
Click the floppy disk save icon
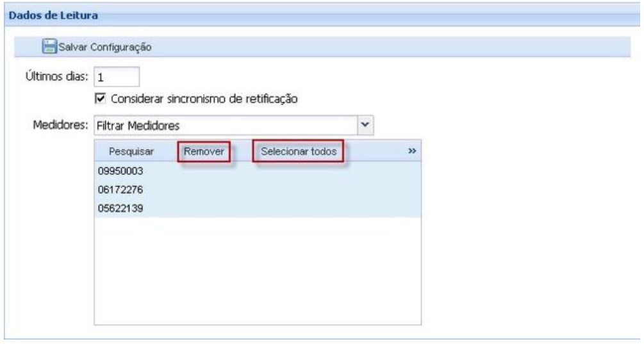[x=49, y=47]
